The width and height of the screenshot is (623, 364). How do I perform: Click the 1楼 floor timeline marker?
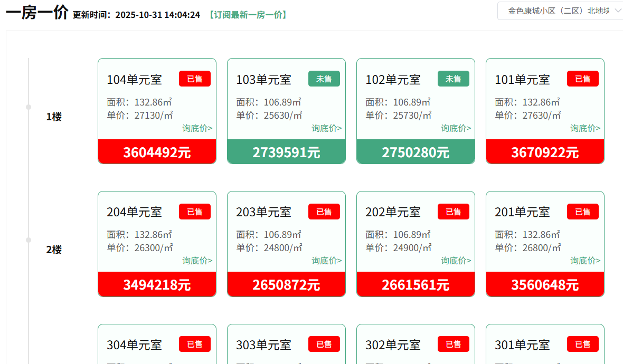click(x=29, y=107)
